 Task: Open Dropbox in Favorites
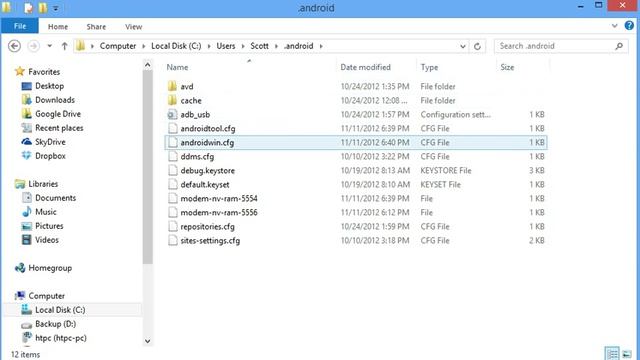pyautogui.click(x=50, y=156)
